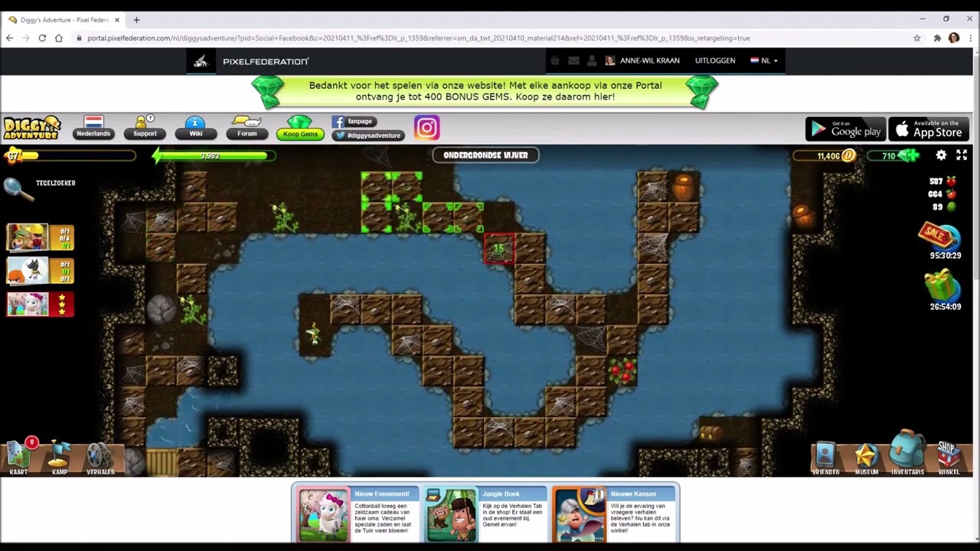
Task: Go to browser home page
Action: coord(58,38)
